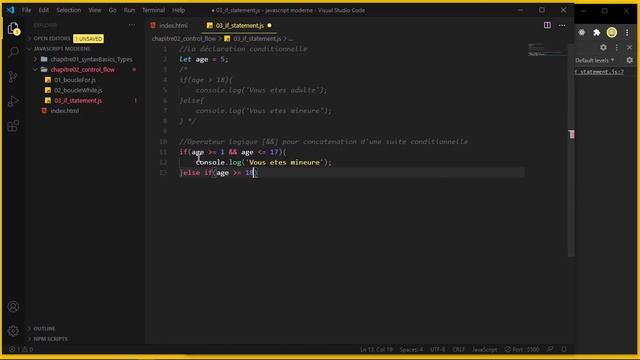Open the Selection menu
The width and height of the screenshot is (640, 360).
(x=69, y=10)
